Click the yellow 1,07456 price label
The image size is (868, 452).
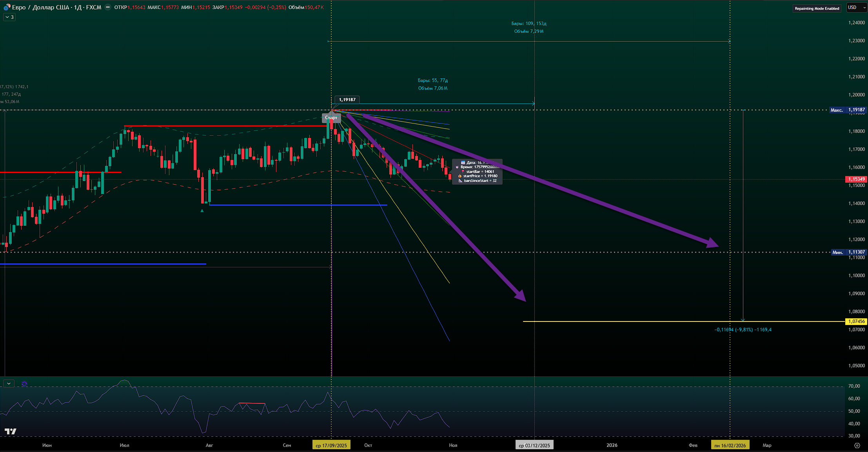click(856, 321)
